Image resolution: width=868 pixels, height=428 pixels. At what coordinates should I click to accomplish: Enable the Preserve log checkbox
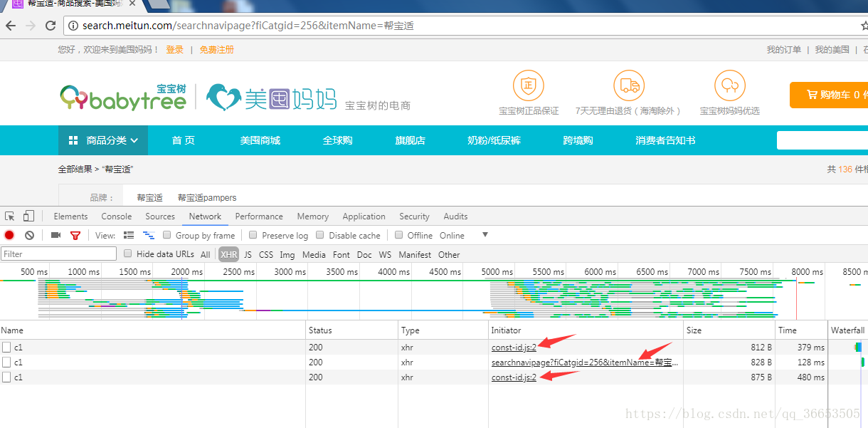253,235
